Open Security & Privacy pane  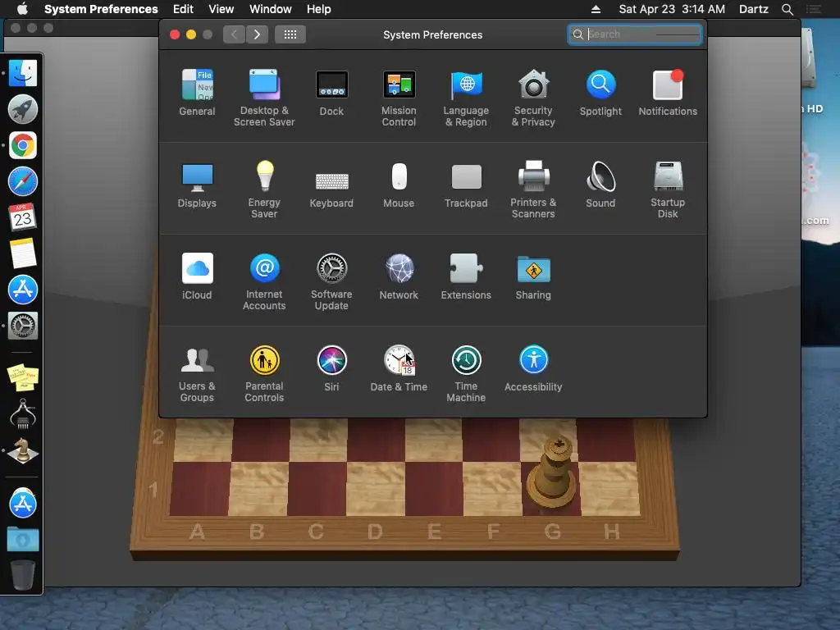[x=533, y=98]
